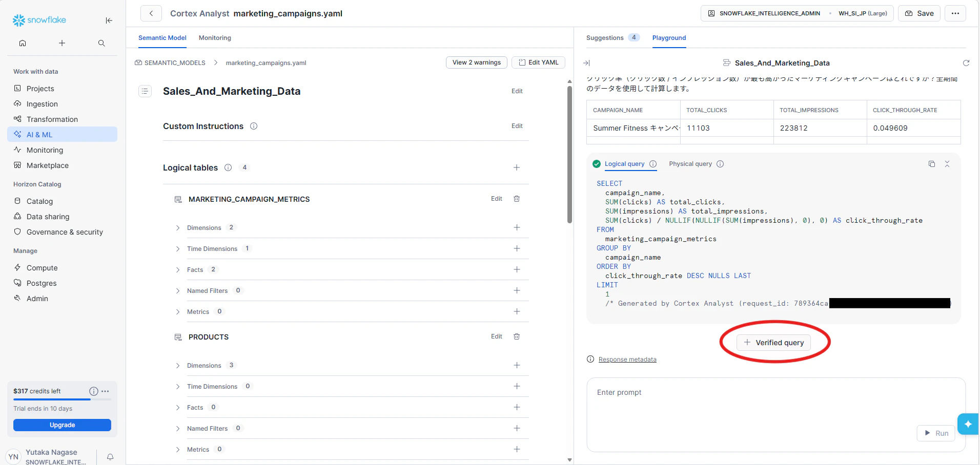Screen dimensions: 980x465
Task: Add a time dimension to MARKETING_CAMPAIGN_METRICS
Action: tap(517, 248)
